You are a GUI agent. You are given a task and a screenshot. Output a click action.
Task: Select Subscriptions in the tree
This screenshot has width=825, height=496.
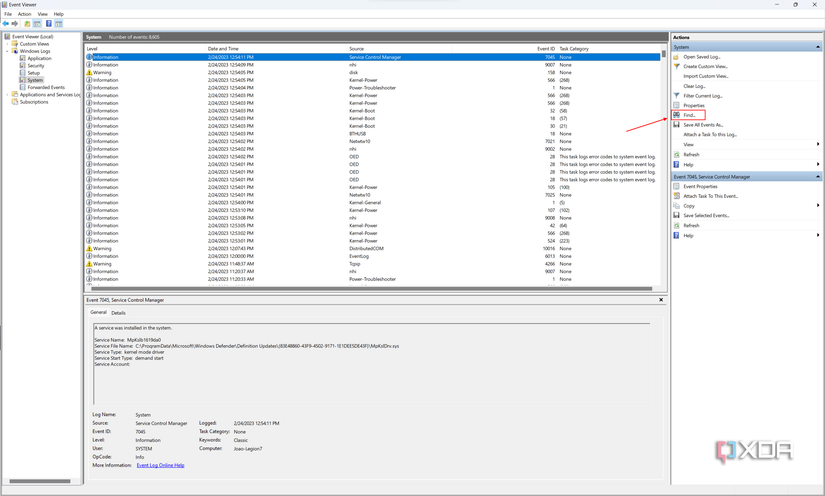click(34, 102)
